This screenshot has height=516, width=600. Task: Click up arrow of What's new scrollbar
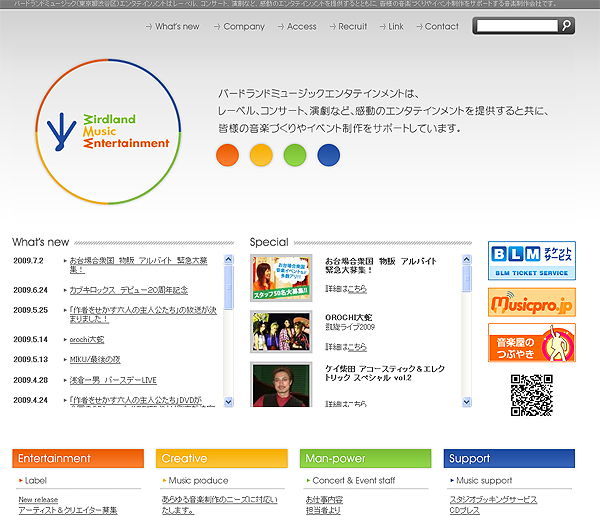click(x=228, y=260)
